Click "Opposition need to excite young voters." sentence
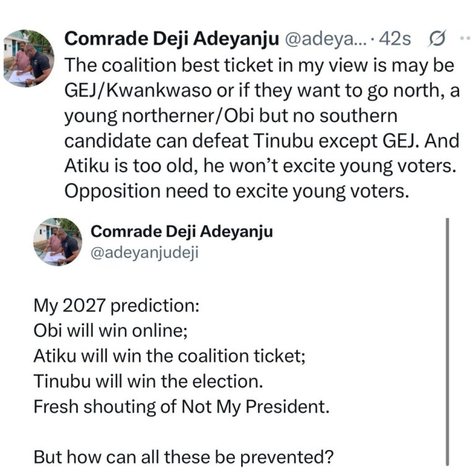 237,191
